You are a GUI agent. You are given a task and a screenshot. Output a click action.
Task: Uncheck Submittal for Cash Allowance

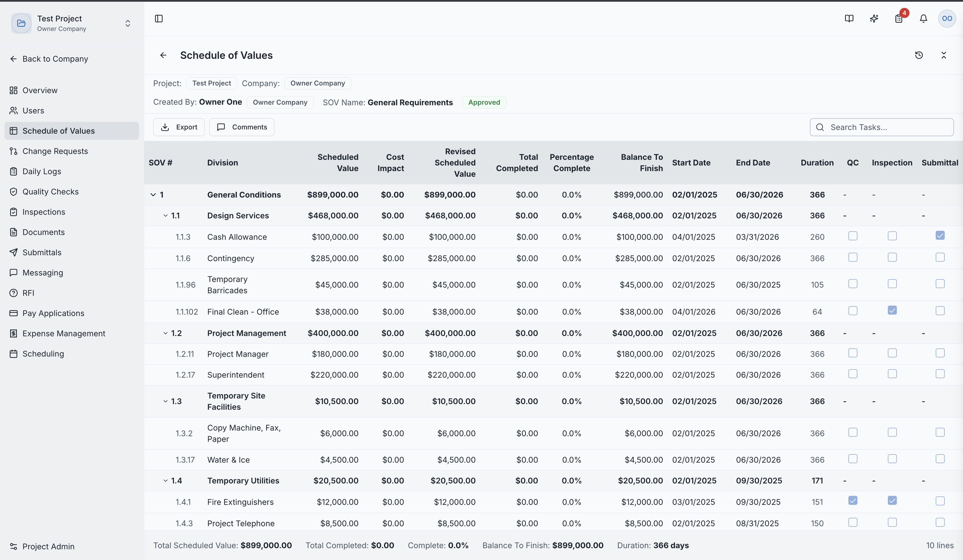click(x=940, y=236)
